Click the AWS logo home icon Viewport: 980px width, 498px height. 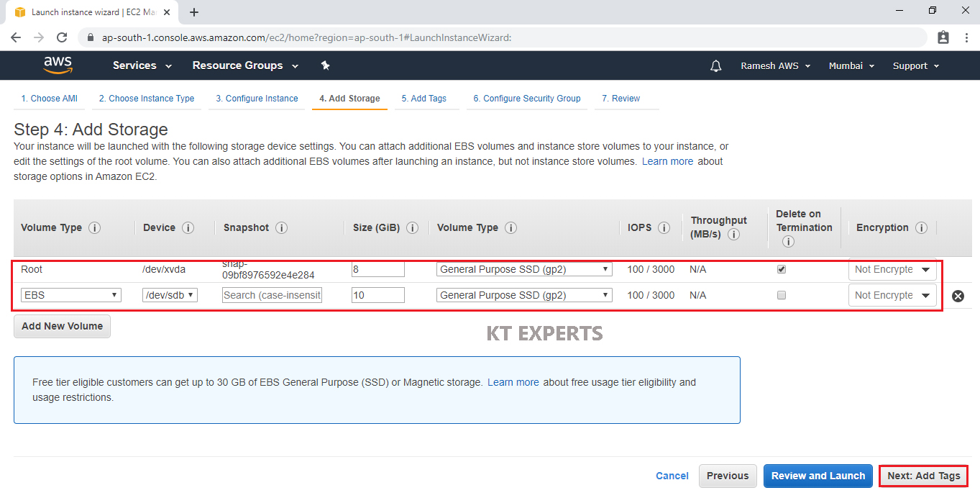click(58, 65)
